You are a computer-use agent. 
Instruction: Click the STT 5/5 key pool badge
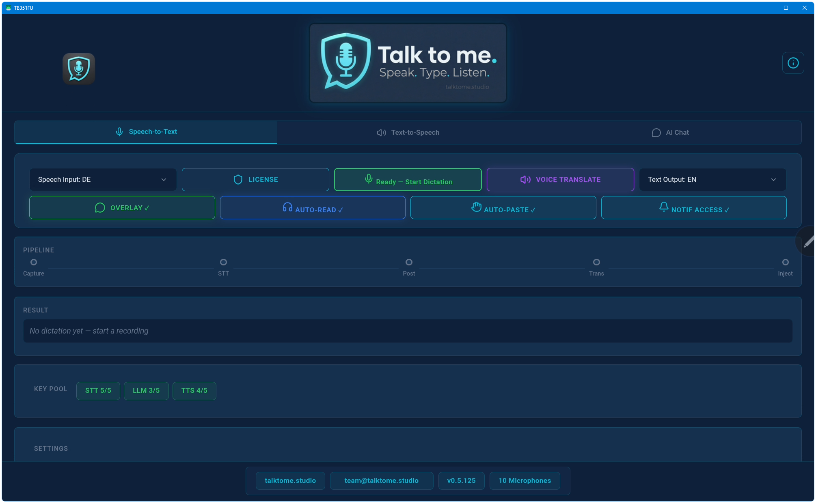98,390
